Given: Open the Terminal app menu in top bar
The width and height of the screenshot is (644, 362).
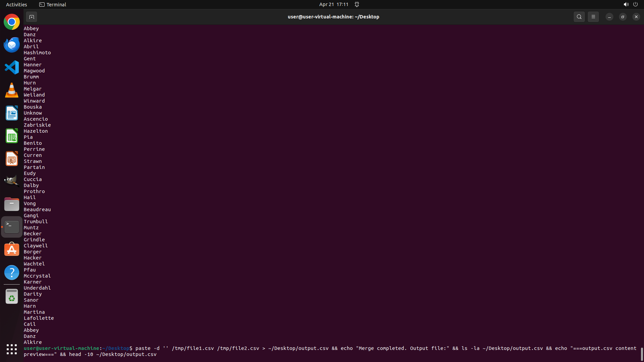Looking at the screenshot, I should click(x=53, y=4).
